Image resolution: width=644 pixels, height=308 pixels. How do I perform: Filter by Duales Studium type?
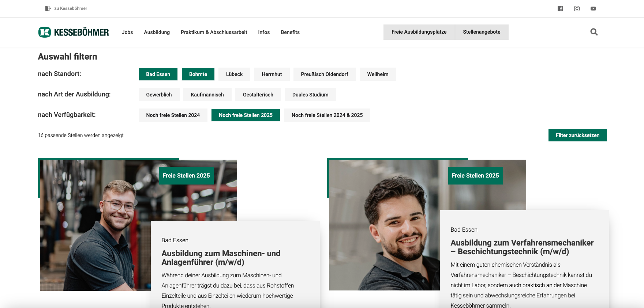[310, 95]
